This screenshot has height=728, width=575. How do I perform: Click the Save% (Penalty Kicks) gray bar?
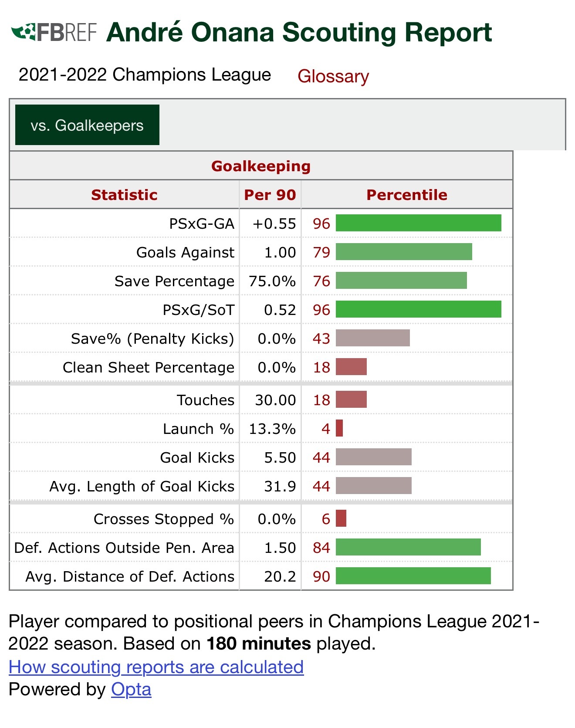tap(373, 338)
